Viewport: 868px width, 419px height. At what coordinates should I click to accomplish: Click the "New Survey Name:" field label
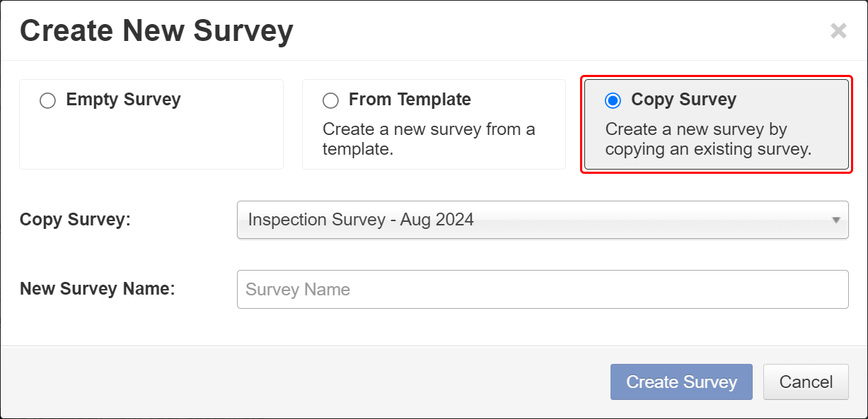pyautogui.click(x=97, y=288)
